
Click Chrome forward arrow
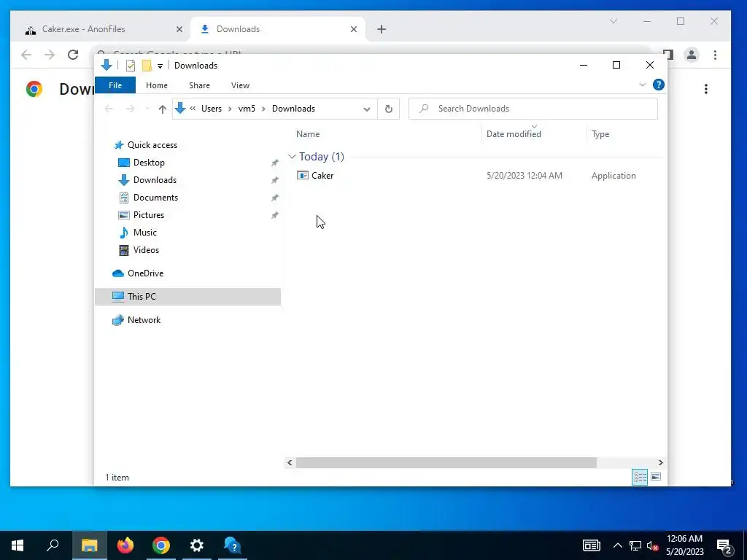click(50, 55)
